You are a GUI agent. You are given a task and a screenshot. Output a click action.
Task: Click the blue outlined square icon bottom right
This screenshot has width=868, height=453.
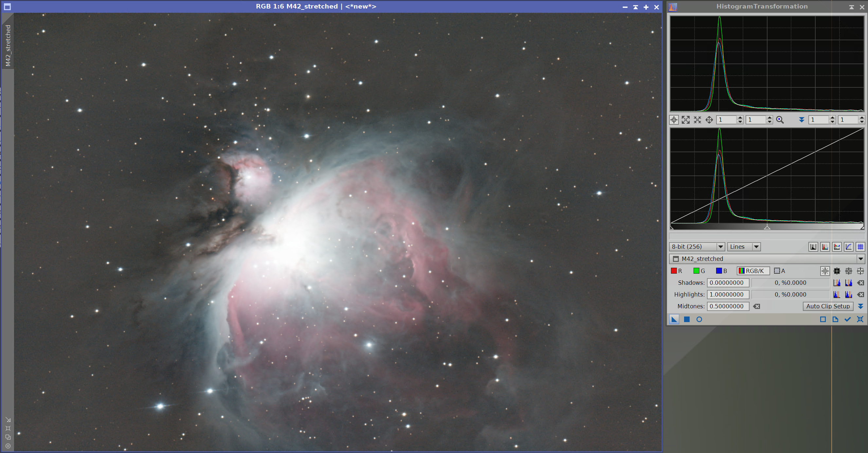pyautogui.click(x=823, y=319)
